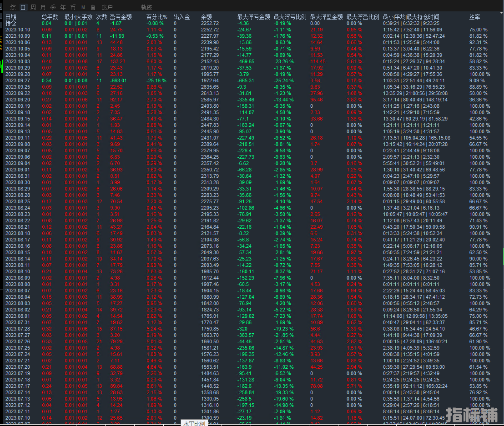Screen dimensions: 504x426
Task: Click the 胜率 column header
Action: coord(475,17)
